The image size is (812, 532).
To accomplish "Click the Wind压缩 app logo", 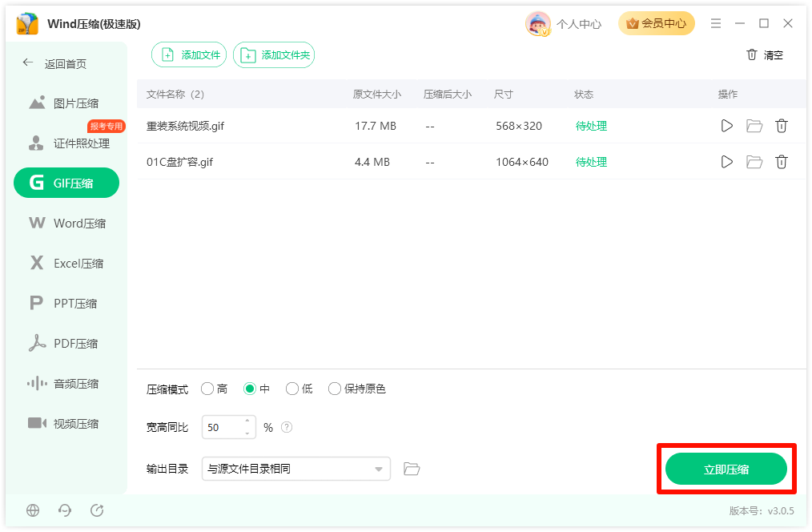I will [x=27, y=24].
